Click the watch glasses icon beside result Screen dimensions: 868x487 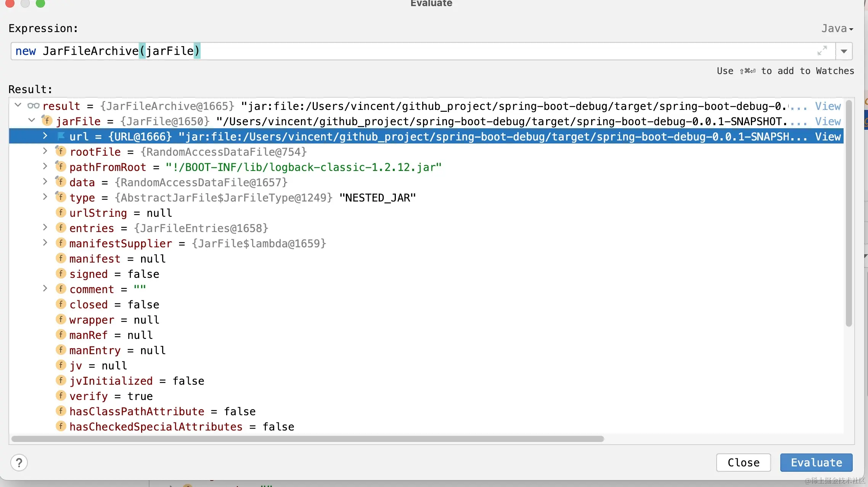33,106
